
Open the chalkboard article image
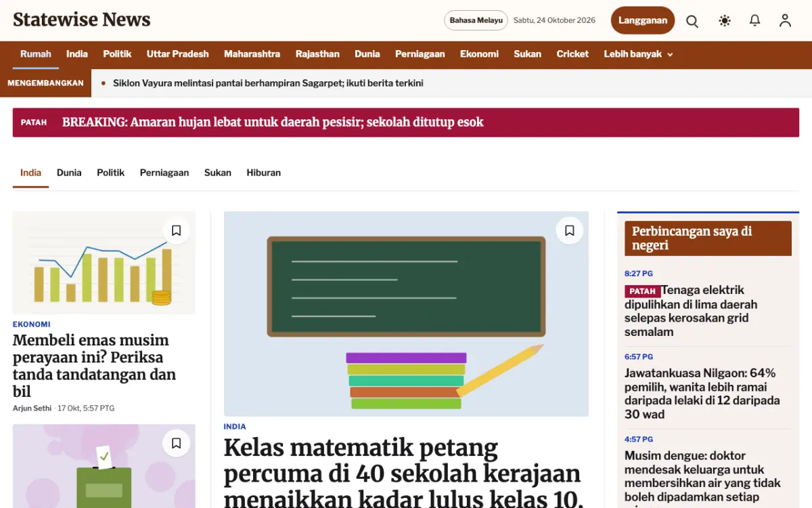tap(406, 314)
